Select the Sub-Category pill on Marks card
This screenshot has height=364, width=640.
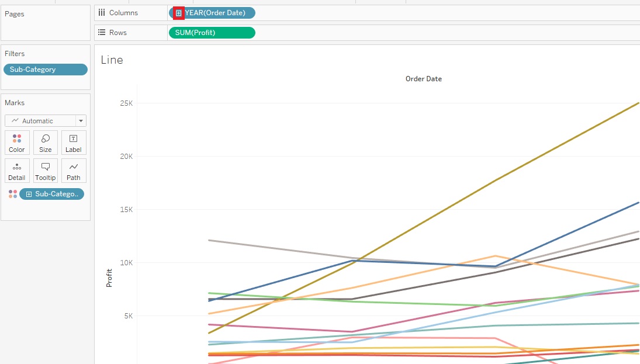[x=52, y=194]
